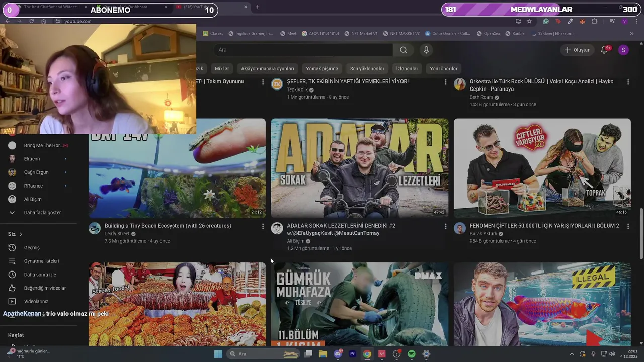644x362 pixels.
Task: Click the Oluştur create button
Action: click(x=577, y=50)
